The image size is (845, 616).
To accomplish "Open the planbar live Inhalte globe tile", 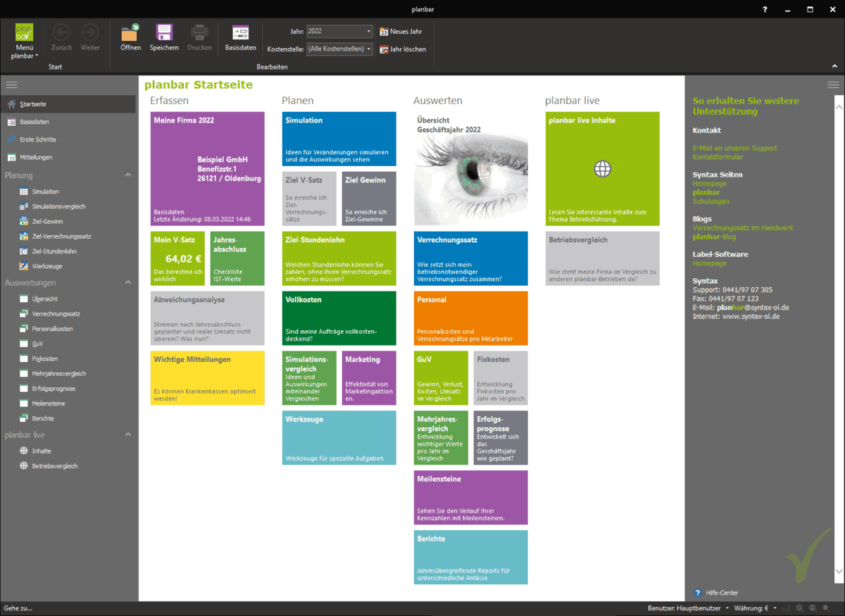I will coord(603,169).
